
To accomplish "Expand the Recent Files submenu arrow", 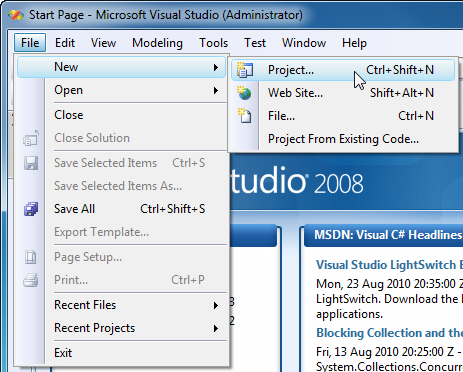I will coord(216,305).
